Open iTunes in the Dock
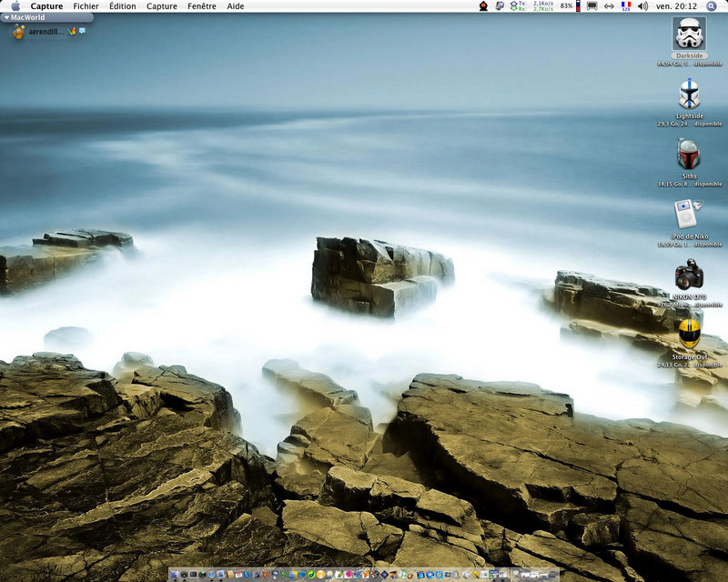 point(403,575)
